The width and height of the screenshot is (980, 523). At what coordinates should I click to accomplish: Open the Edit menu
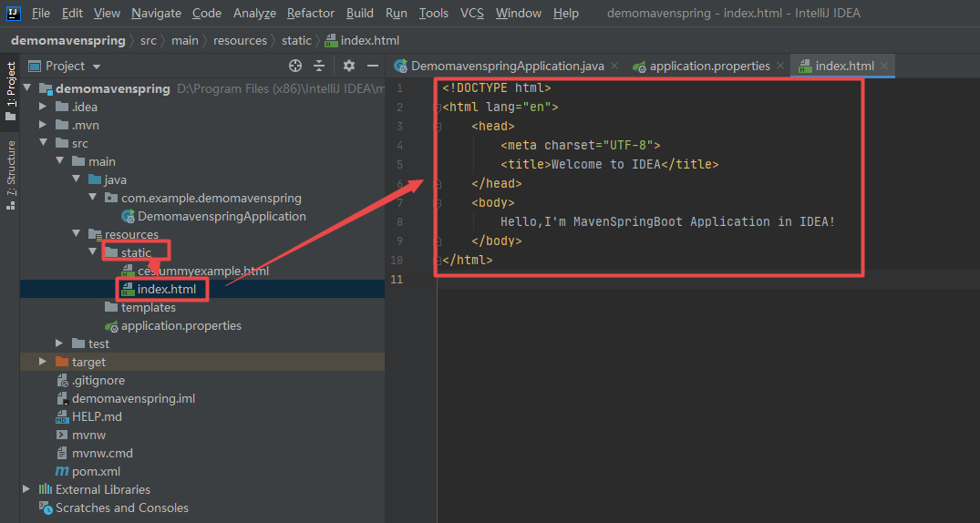[x=73, y=13]
